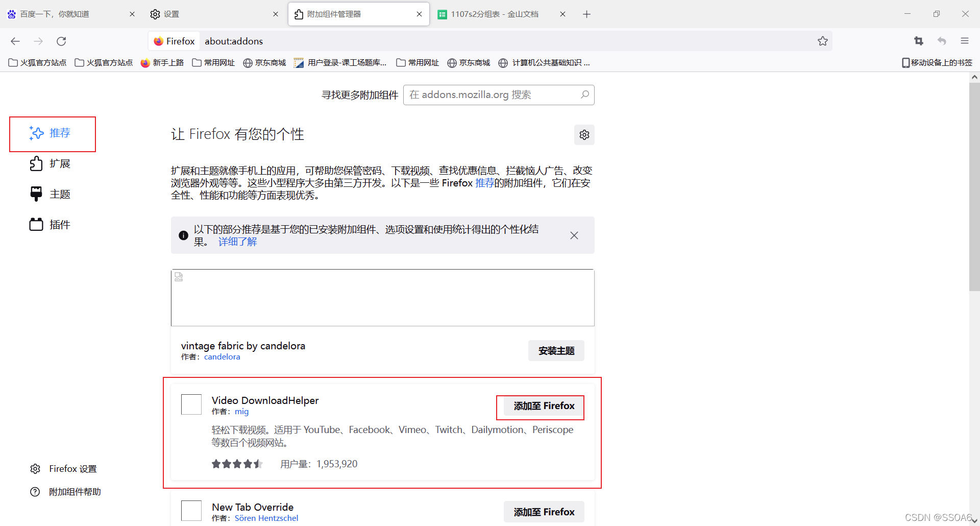The width and height of the screenshot is (980, 526).
Task: Select the Extensions puzzle icon in sidebar
Action: 36,163
